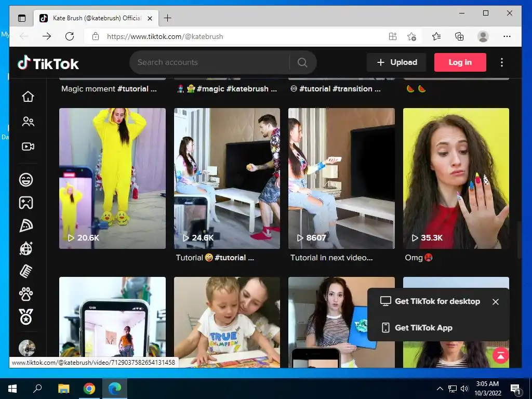Click Get TikTok App
This screenshot has width=532, height=399.
tap(417, 328)
